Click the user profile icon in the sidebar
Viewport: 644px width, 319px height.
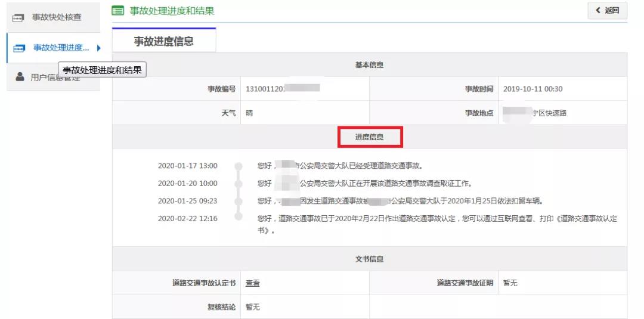20,76
